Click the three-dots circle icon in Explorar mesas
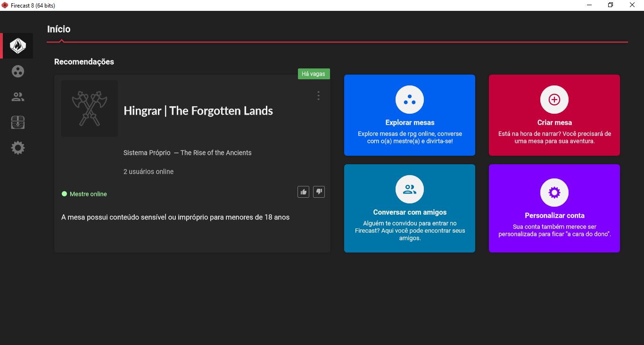The image size is (644, 345). pyautogui.click(x=410, y=100)
